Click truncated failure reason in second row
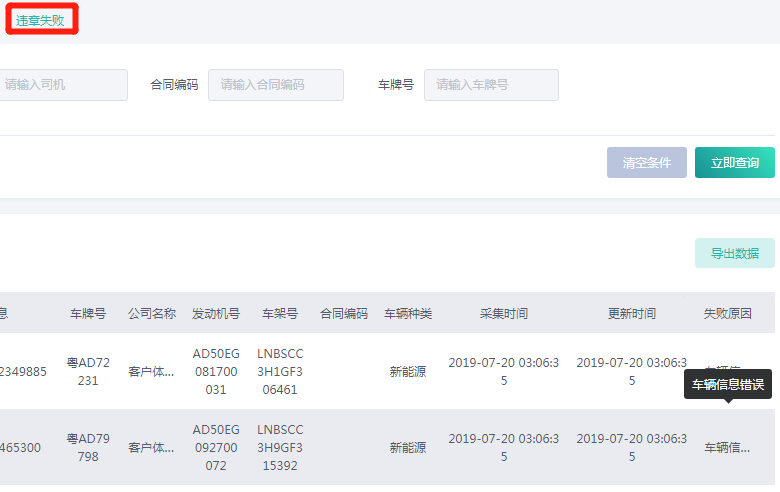 [x=727, y=447]
